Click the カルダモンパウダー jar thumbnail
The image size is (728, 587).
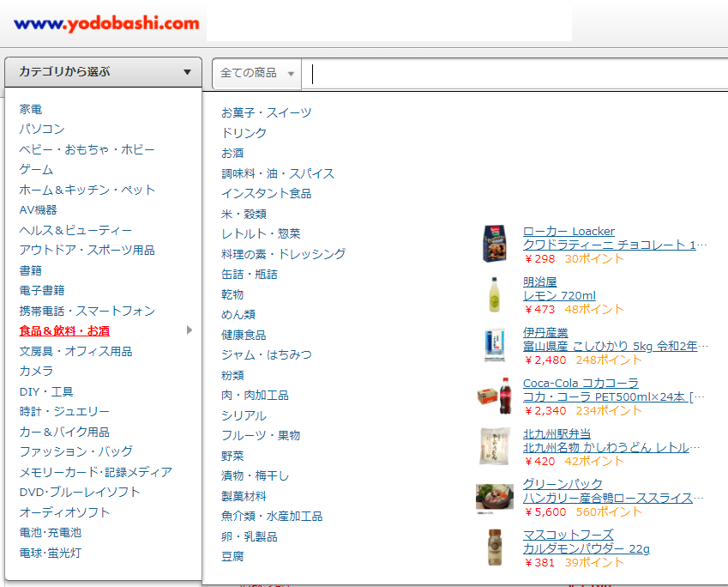click(495, 548)
